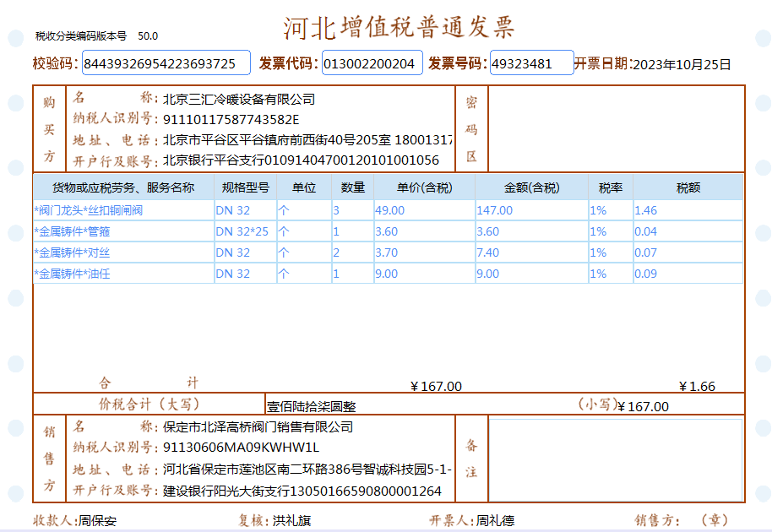Select the tax amount cell showing 0.09
This screenshot has width=772, height=532.
[x=688, y=274]
